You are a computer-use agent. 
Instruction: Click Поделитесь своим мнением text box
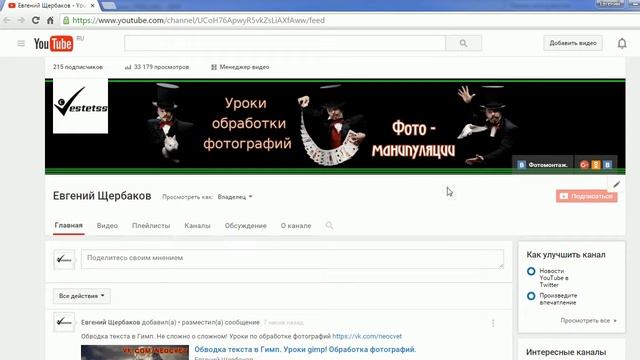[x=292, y=259]
